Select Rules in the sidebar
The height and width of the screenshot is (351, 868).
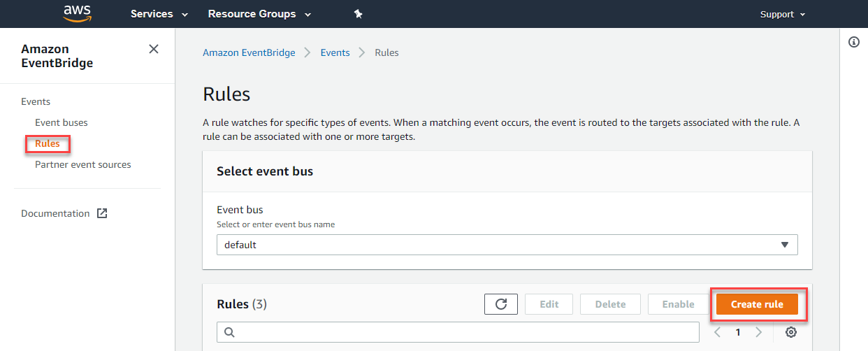[48, 143]
